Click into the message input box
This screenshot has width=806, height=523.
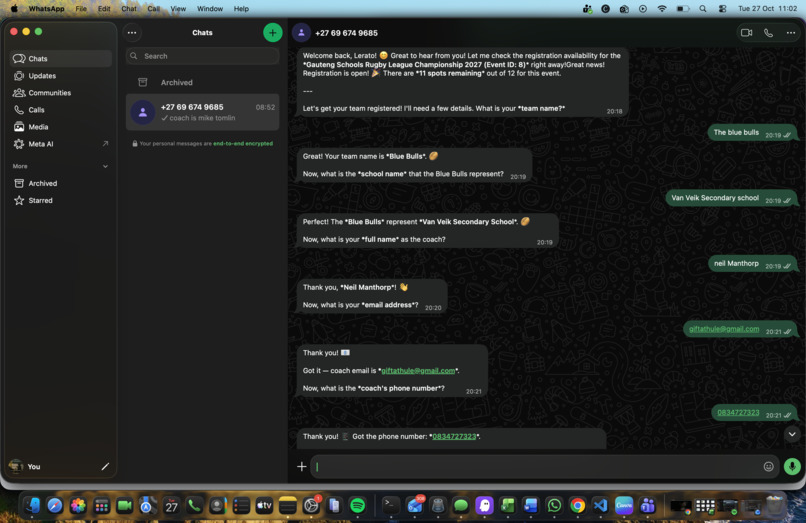[535, 466]
